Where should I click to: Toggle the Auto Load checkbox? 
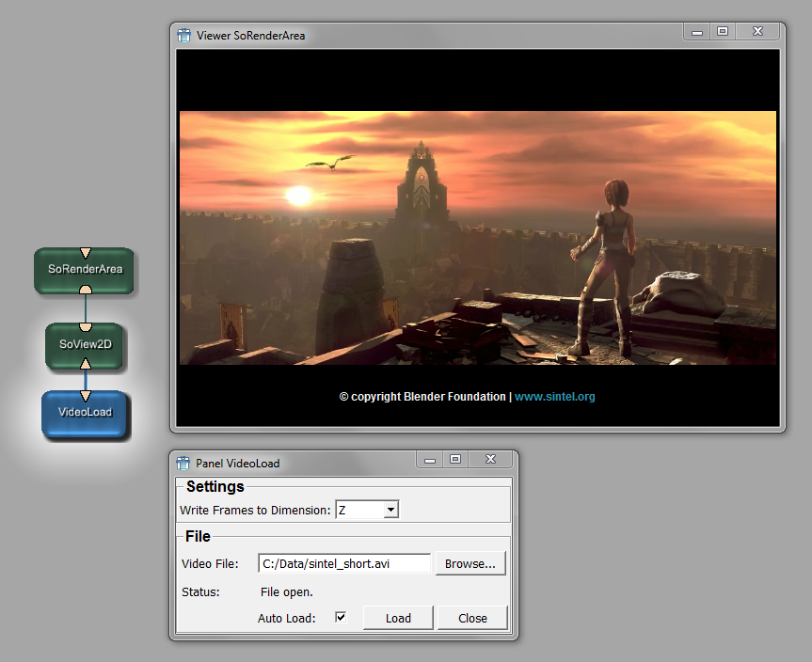(341, 618)
